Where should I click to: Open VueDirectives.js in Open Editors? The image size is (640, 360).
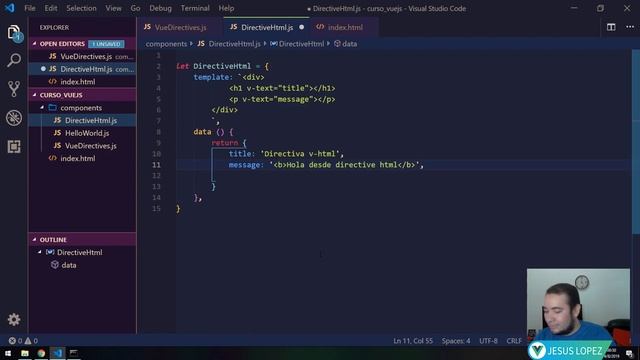pos(82,56)
